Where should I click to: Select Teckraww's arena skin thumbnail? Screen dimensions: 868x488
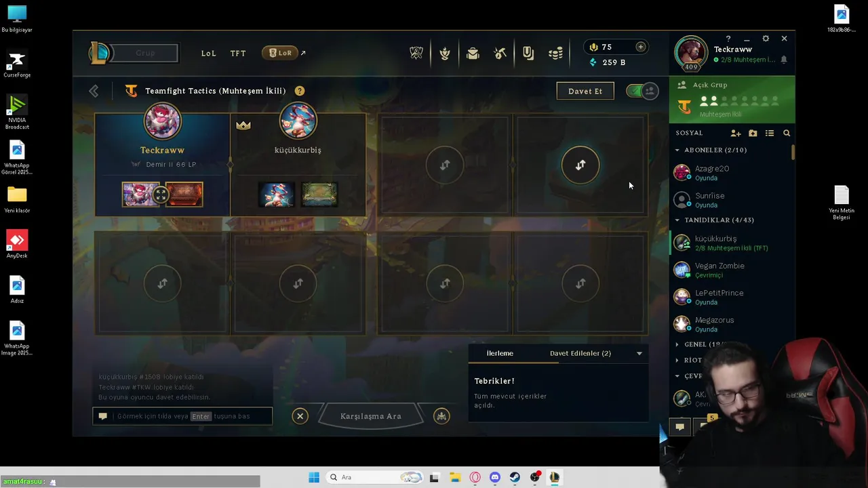click(x=184, y=195)
